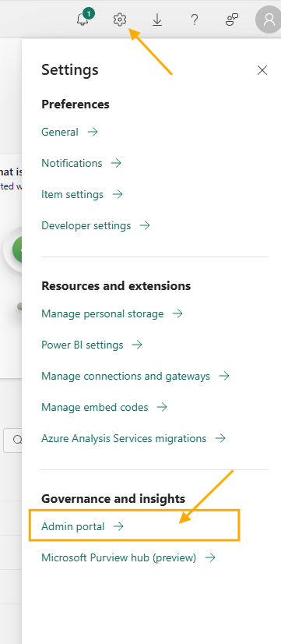Click the Settings gear icon
The width and height of the screenshot is (281, 644).
pyautogui.click(x=120, y=19)
